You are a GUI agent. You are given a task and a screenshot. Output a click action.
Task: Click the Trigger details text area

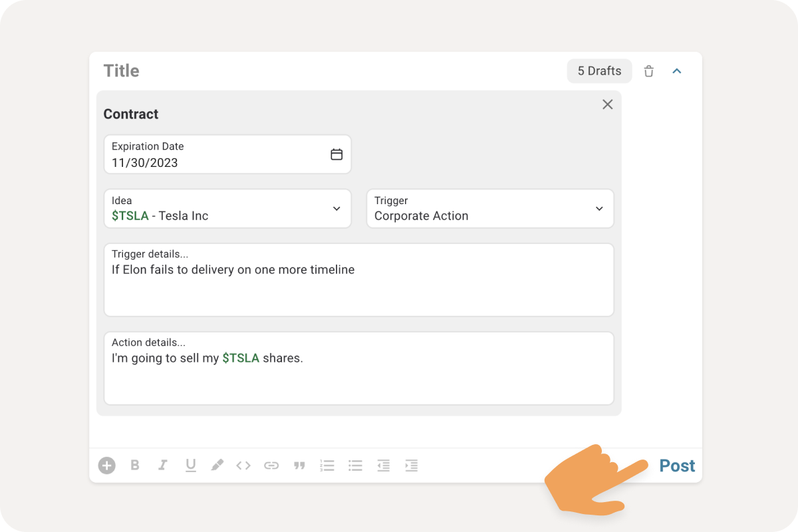[359, 280]
